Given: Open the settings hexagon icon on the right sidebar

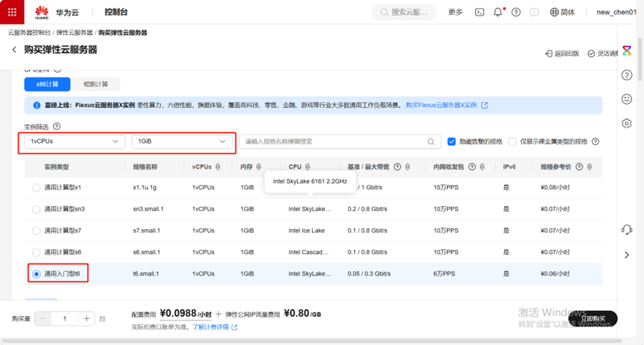Looking at the screenshot, I should tap(626, 123).
